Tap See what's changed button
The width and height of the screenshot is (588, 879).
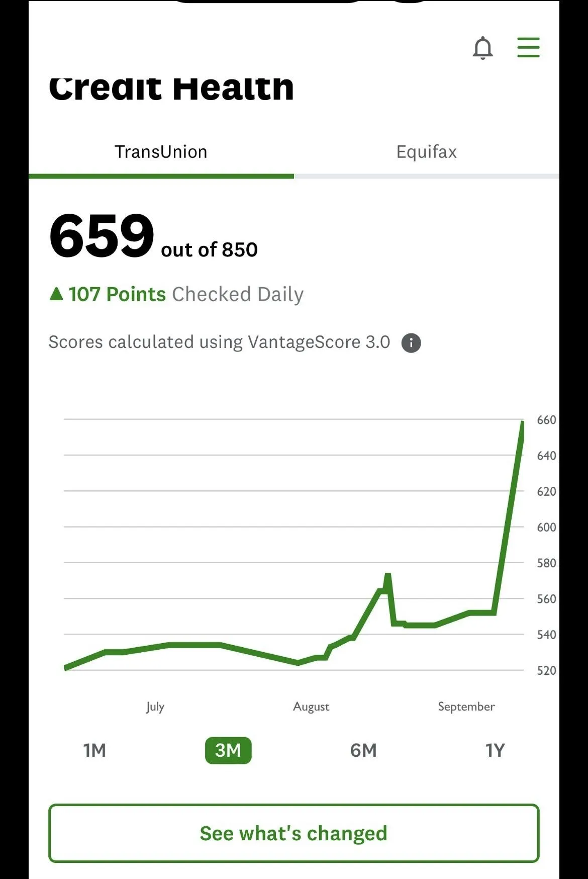point(294,833)
